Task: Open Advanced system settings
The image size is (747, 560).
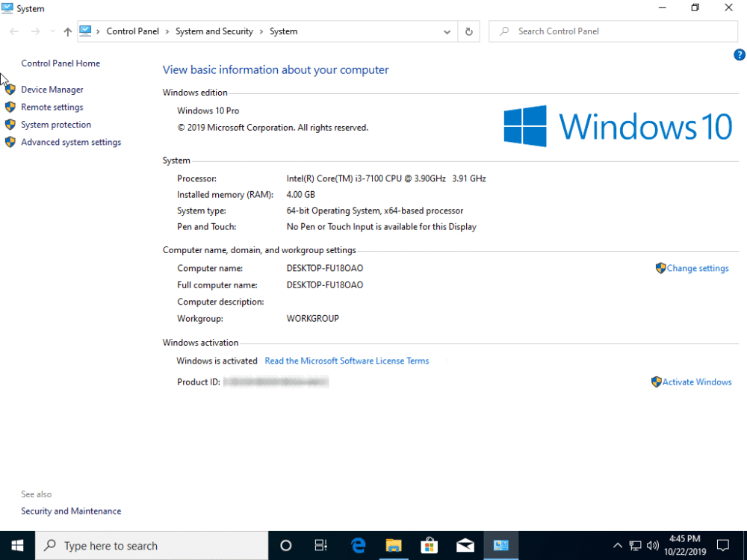Action: pos(70,142)
